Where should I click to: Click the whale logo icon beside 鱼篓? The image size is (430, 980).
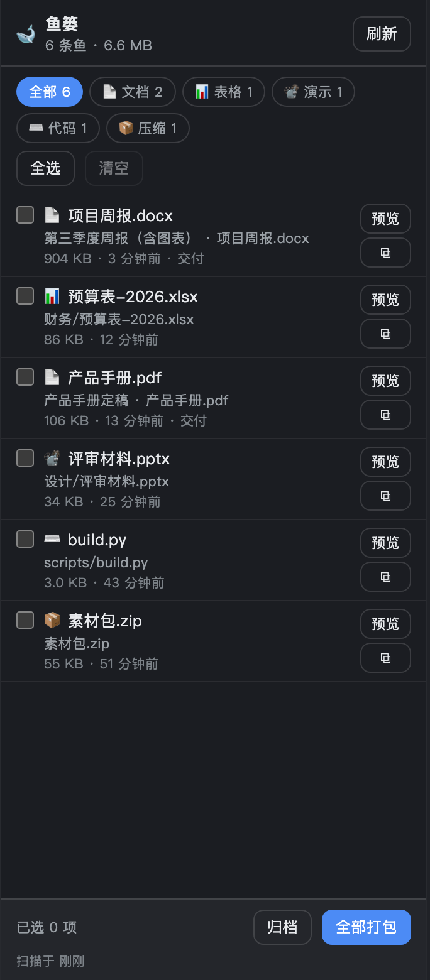pyautogui.click(x=26, y=34)
